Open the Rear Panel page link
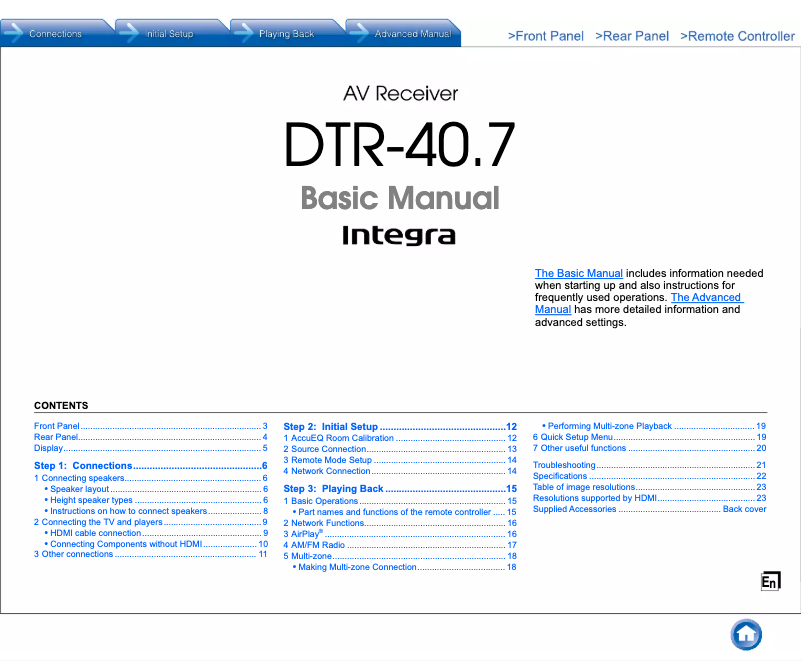 pos(632,36)
